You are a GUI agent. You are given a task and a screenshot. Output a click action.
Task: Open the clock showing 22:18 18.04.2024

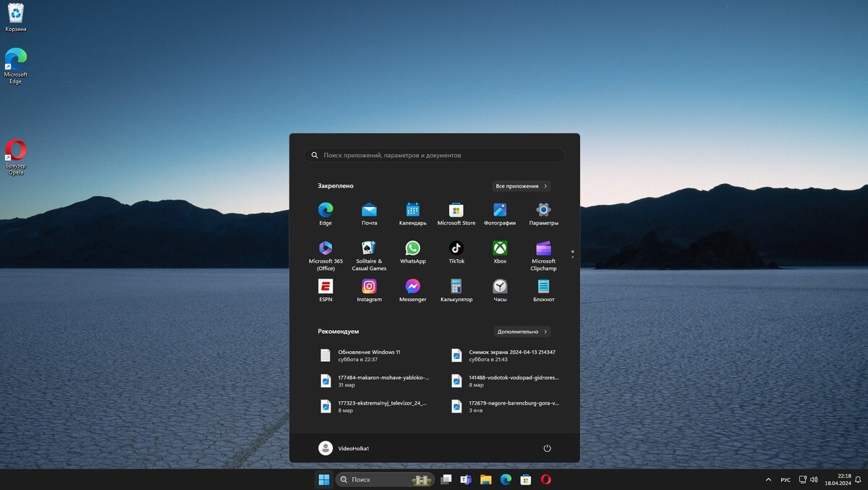click(838, 479)
